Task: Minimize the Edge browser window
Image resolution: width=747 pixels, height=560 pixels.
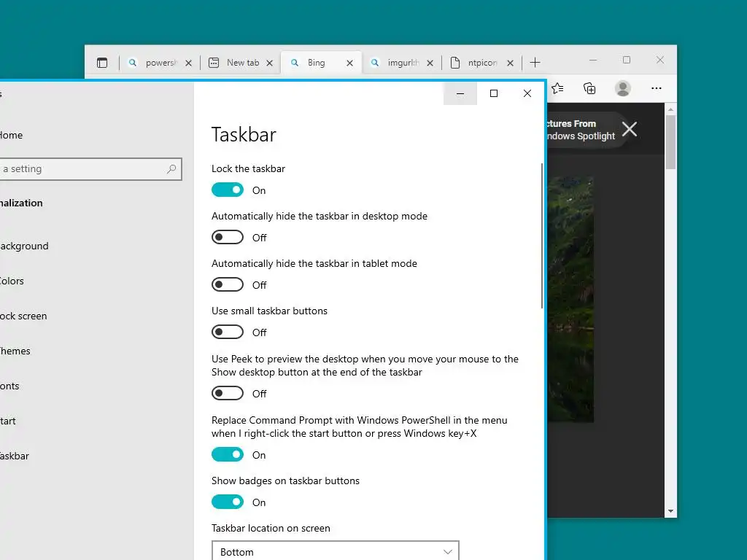Action: 593,60
